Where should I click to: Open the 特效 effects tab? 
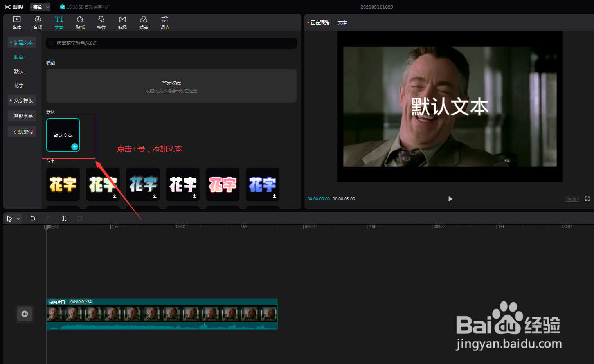coord(101,23)
